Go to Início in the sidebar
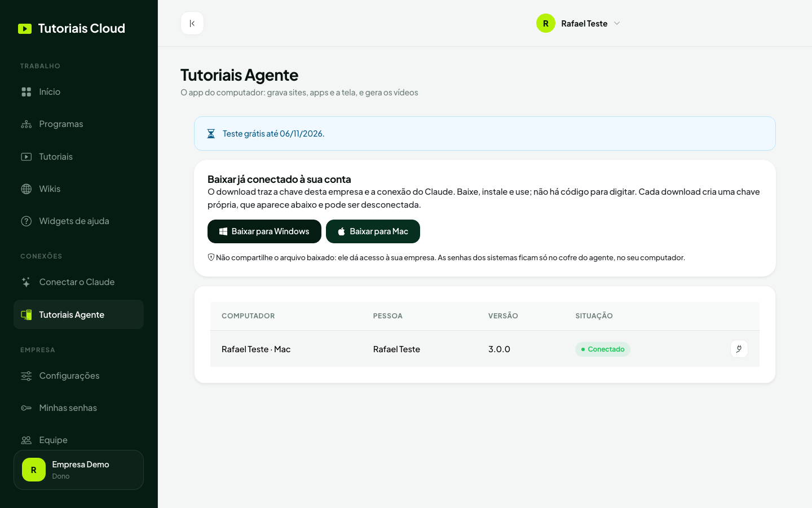Image resolution: width=812 pixels, height=508 pixels. (x=78, y=92)
